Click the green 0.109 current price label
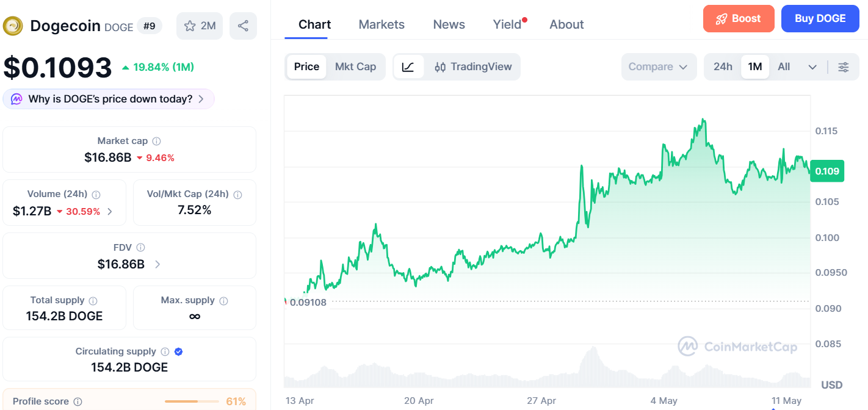868x410 pixels. [826, 171]
